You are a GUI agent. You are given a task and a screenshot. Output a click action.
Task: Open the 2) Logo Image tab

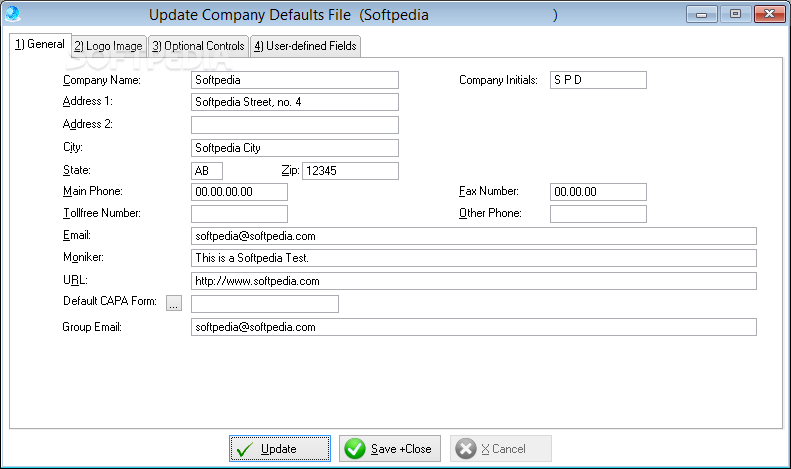[x=108, y=46]
